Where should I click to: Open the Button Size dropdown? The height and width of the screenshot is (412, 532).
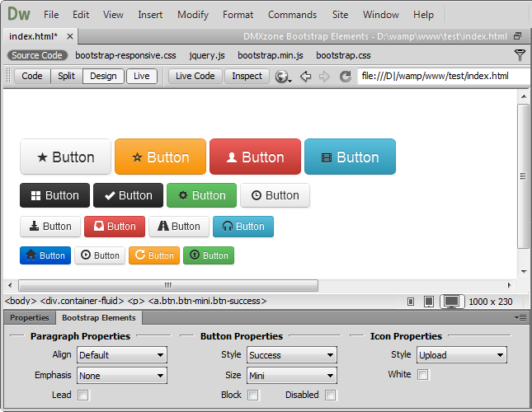pyautogui.click(x=292, y=376)
